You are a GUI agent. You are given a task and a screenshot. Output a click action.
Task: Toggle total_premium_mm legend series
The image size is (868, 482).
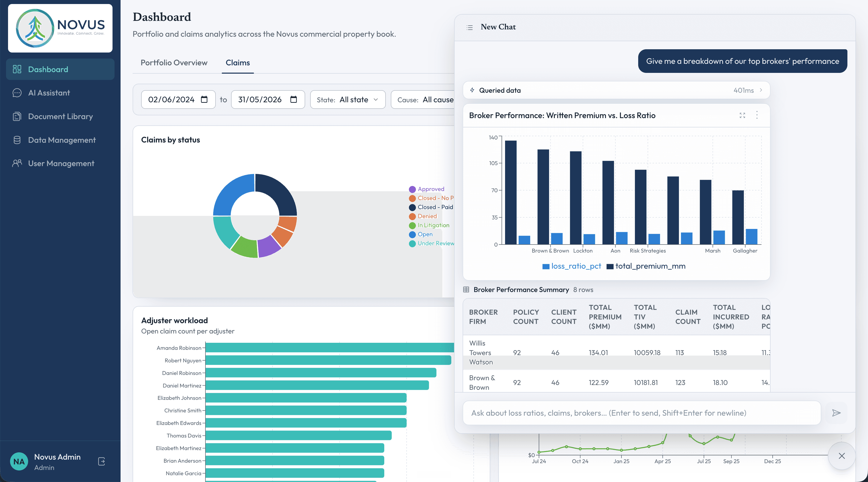(646, 266)
